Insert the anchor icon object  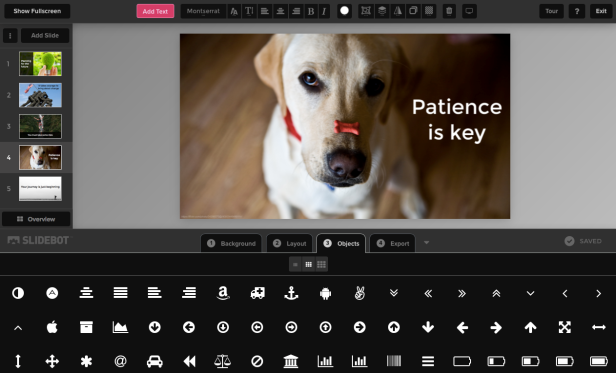291,293
